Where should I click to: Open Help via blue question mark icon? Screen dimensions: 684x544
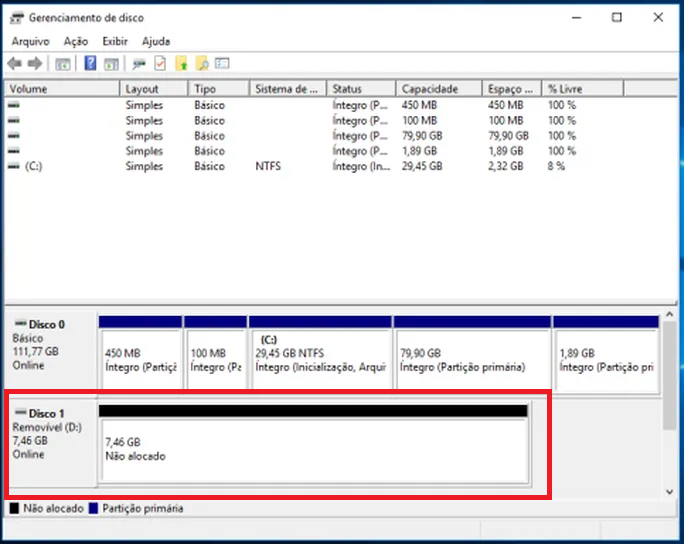pyautogui.click(x=90, y=63)
